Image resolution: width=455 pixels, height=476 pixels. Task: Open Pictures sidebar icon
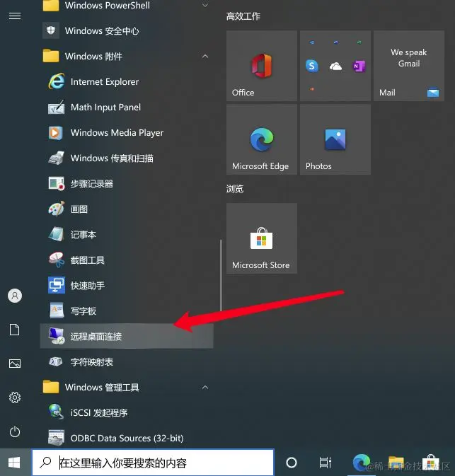pyautogui.click(x=15, y=364)
